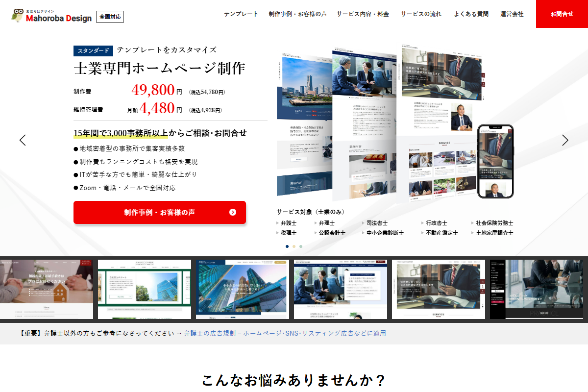This screenshot has width=588, height=392.
Task: Click 15年間で3,000事務所以上 highlighted text
Action: point(121,133)
